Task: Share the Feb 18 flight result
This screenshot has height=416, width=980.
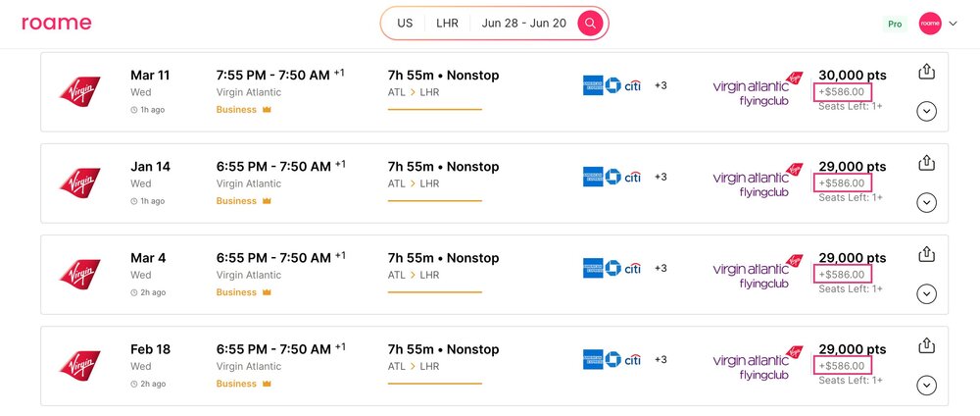Action: (x=926, y=345)
